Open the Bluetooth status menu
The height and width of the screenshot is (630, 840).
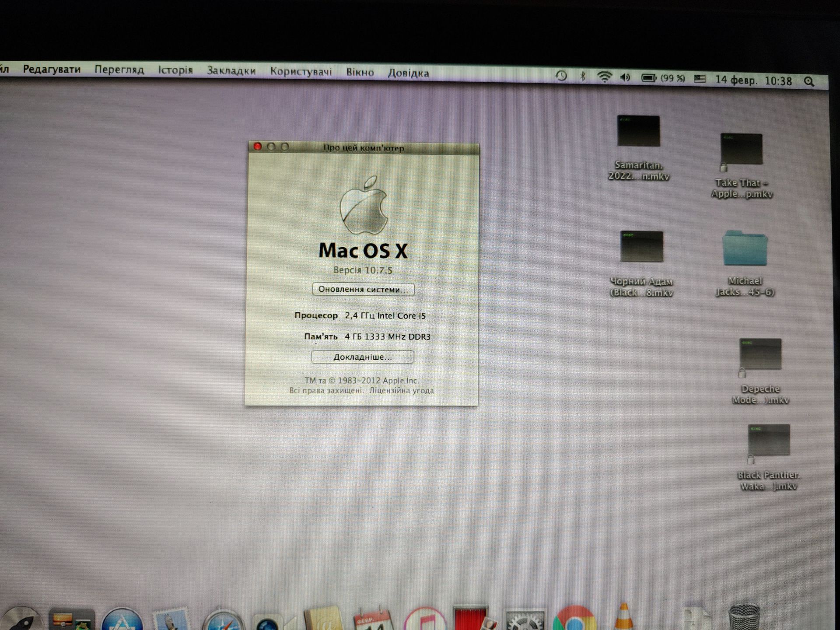point(582,77)
